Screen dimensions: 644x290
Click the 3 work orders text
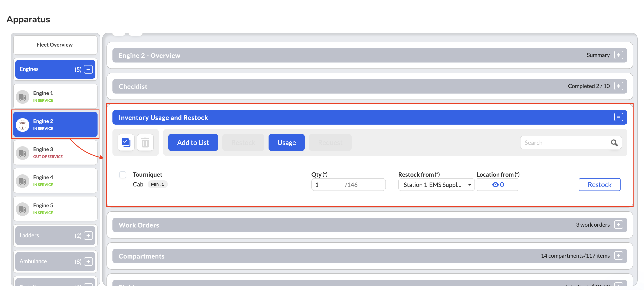[593, 225]
